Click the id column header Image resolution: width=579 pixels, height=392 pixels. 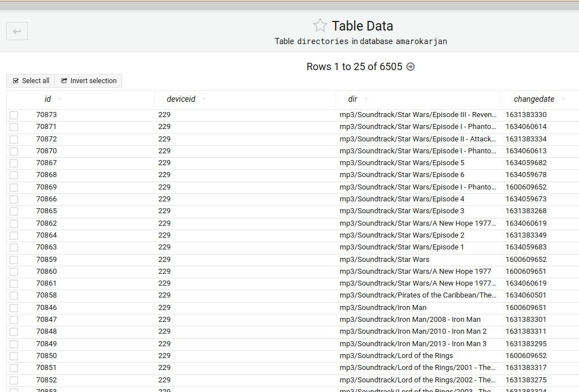point(47,99)
